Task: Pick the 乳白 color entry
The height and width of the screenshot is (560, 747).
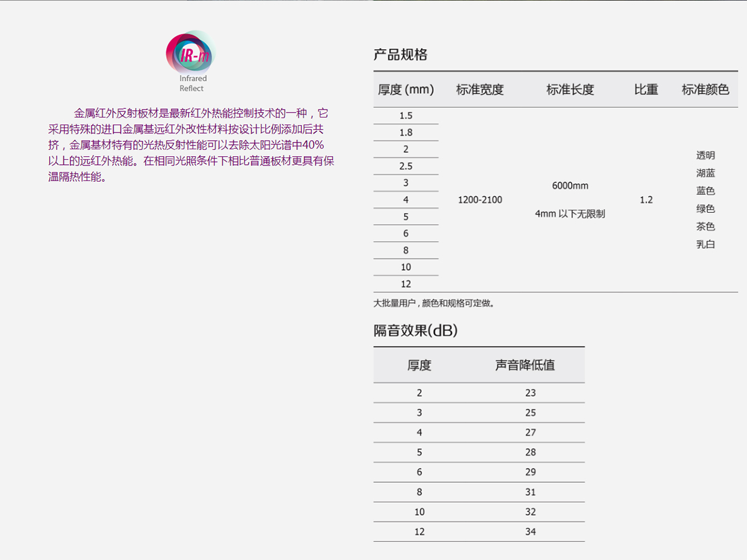Action: pos(705,245)
